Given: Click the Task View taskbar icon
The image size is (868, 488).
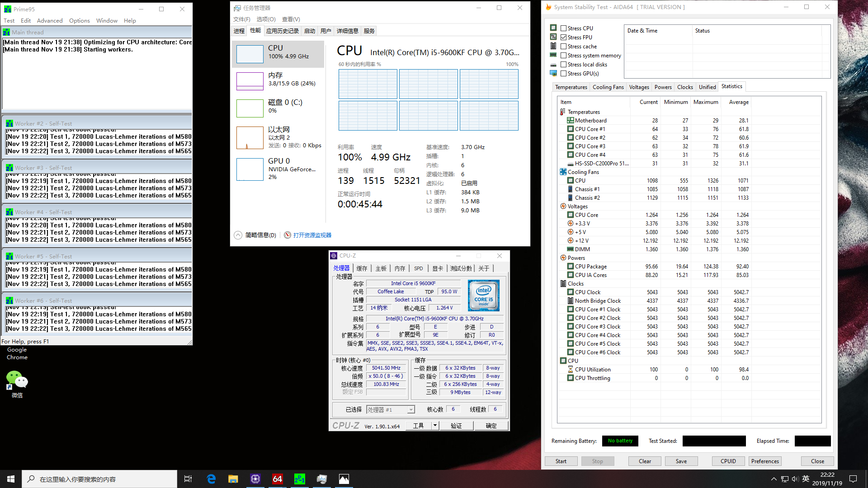Looking at the screenshot, I should (x=188, y=479).
